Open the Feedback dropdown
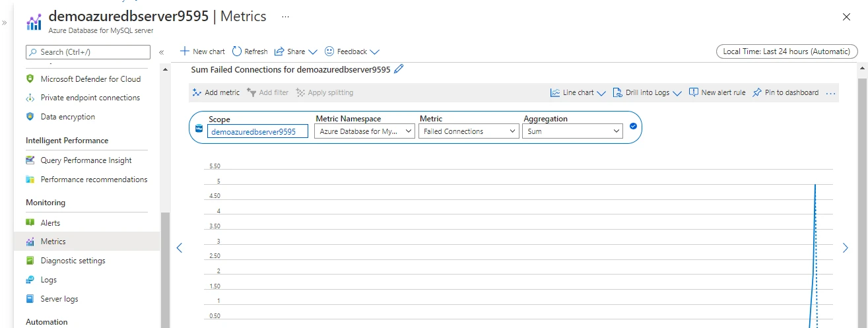Image resolution: width=868 pixels, height=328 pixels. (352, 51)
